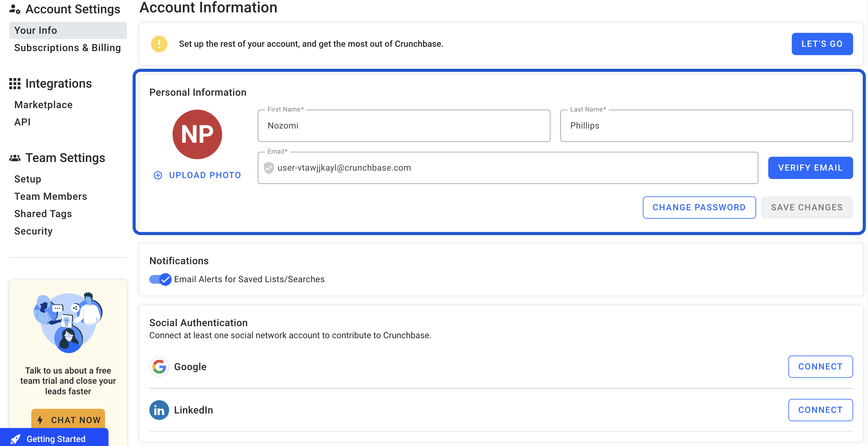This screenshot has height=446, width=868.
Task: Go to Team Members settings
Action: pos(50,196)
